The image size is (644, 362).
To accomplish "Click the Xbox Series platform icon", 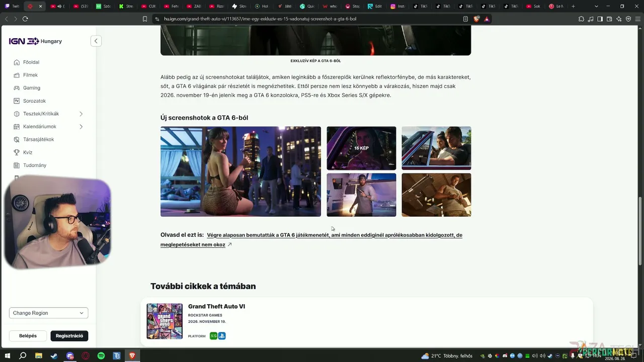I will click(x=213, y=336).
